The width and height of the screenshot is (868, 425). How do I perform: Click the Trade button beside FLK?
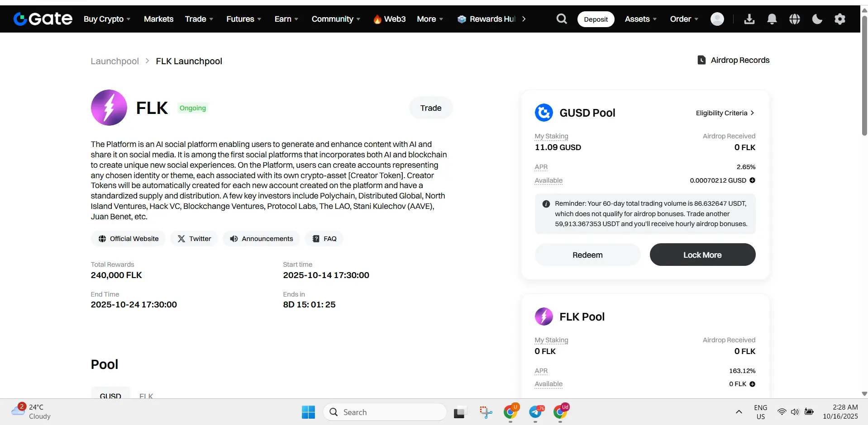(x=431, y=108)
